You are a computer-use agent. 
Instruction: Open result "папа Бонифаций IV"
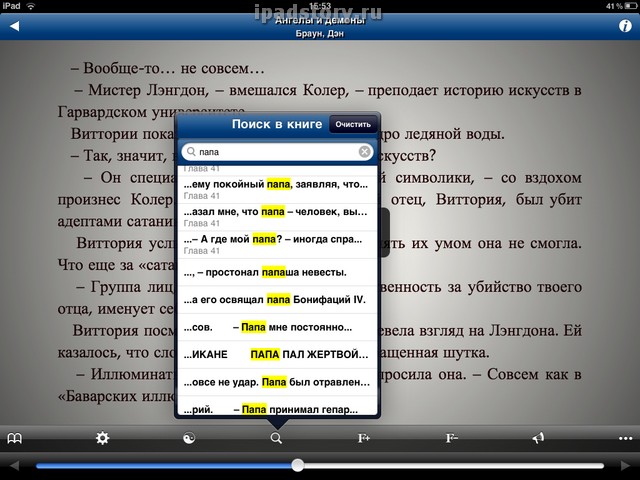278,300
